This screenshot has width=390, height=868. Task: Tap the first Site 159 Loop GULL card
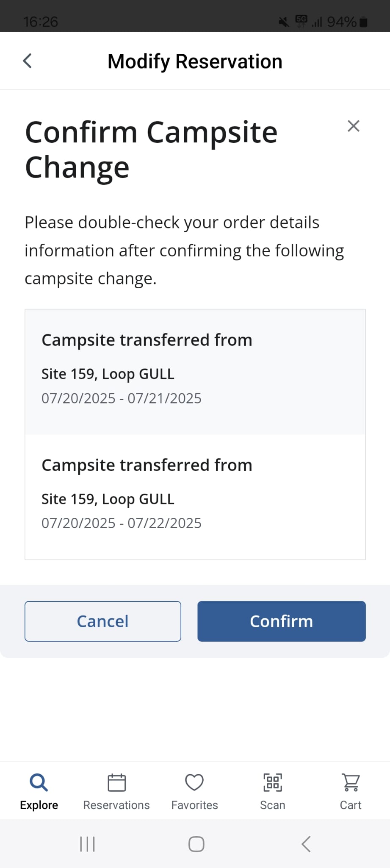pos(195,372)
